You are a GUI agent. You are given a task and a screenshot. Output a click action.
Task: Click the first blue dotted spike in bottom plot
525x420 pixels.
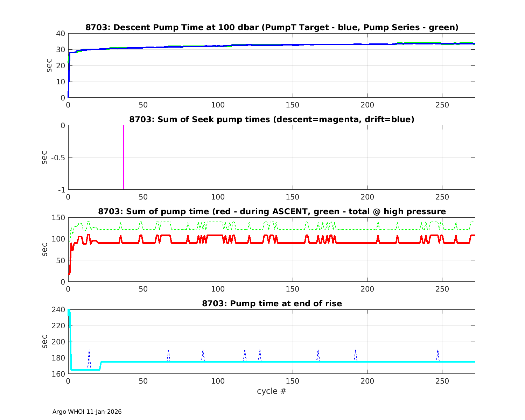click(89, 357)
